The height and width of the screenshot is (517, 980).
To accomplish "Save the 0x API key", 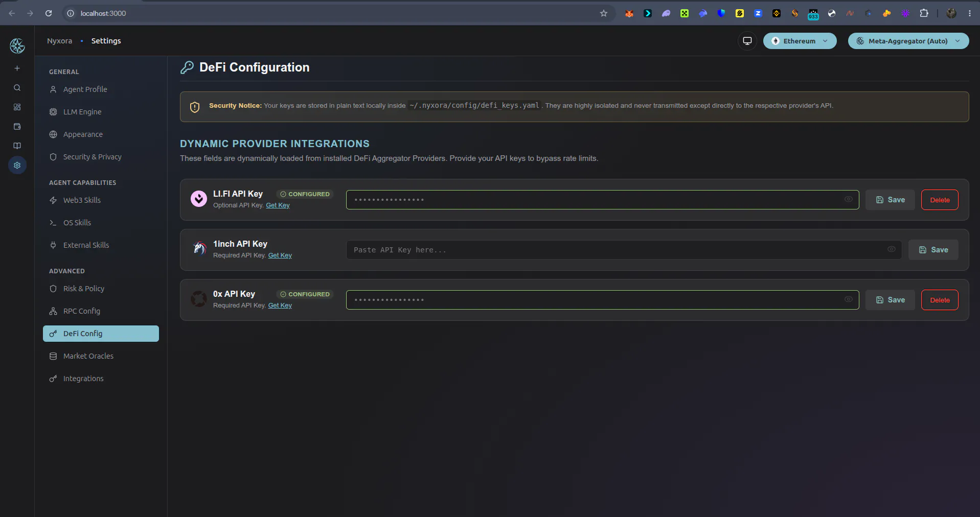I will click(890, 300).
